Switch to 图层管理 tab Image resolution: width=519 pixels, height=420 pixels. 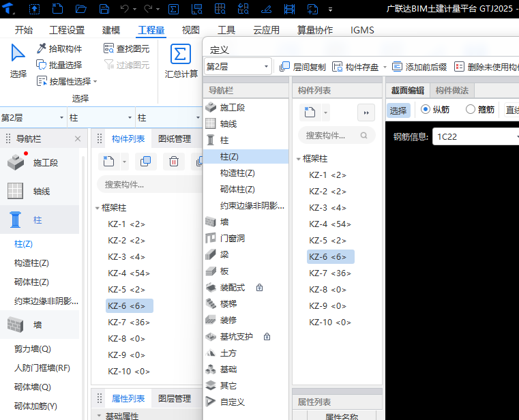pyautogui.click(x=175, y=398)
